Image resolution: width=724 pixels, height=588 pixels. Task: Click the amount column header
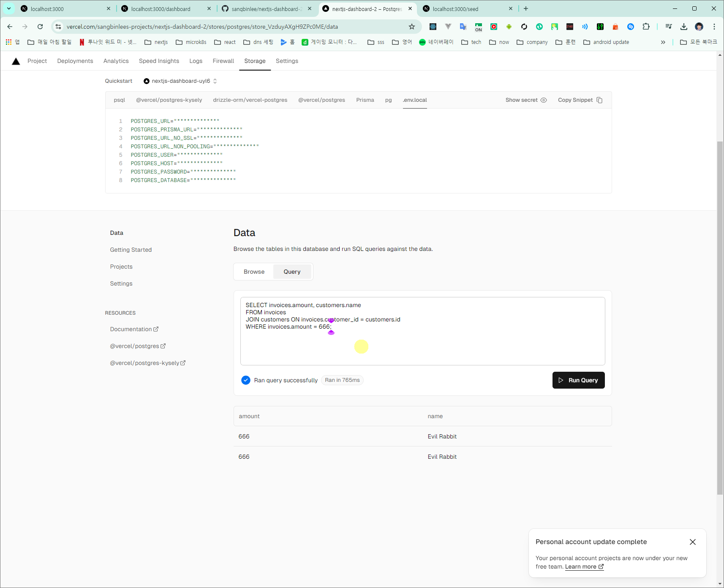[249, 416]
